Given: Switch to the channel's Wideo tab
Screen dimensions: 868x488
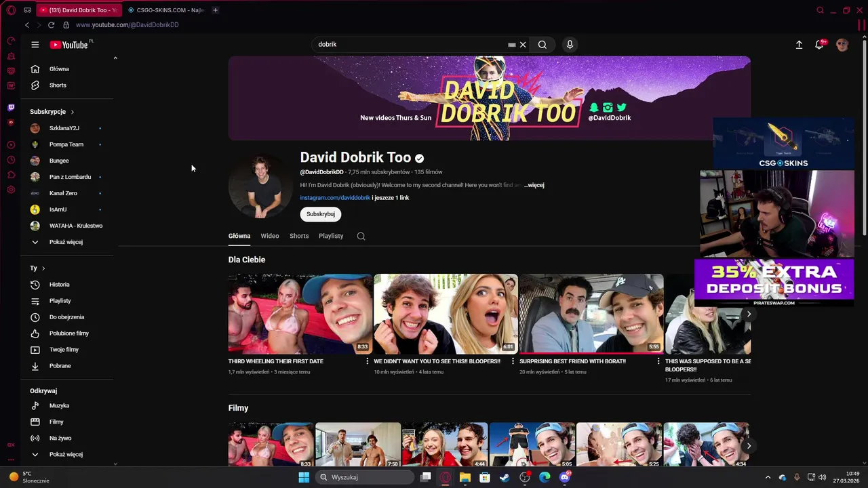Looking at the screenshot, I should [270, 236].
